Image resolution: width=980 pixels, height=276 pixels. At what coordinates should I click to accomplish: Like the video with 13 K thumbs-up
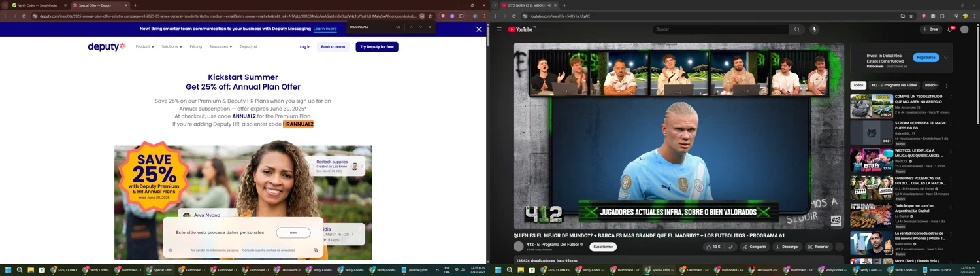click(x=713, y=247)
